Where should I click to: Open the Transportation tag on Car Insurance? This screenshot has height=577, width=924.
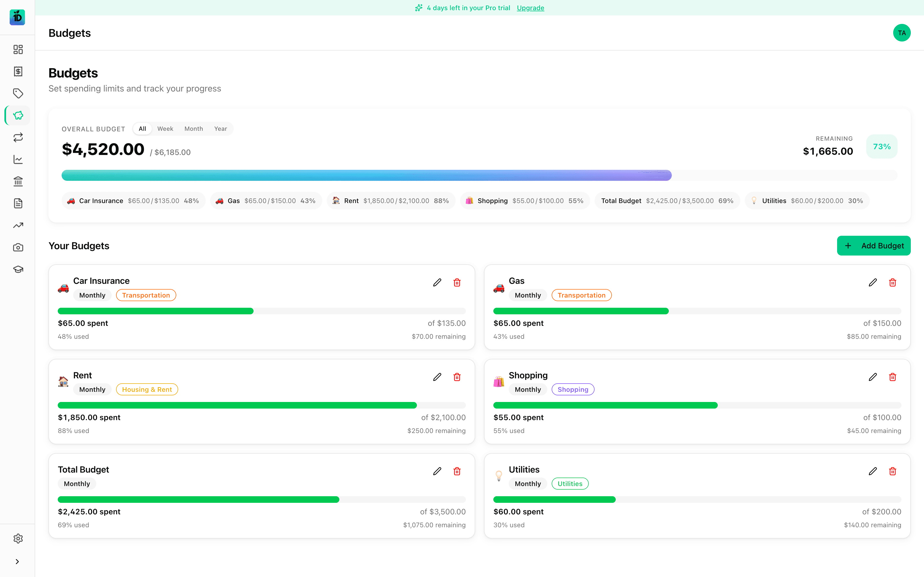point(146,295)
